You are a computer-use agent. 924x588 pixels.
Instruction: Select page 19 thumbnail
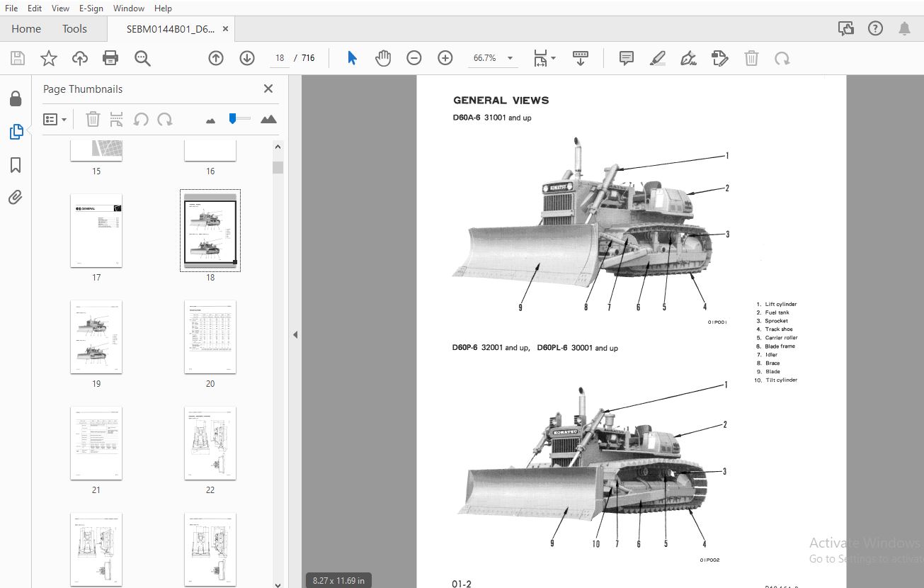96,337
